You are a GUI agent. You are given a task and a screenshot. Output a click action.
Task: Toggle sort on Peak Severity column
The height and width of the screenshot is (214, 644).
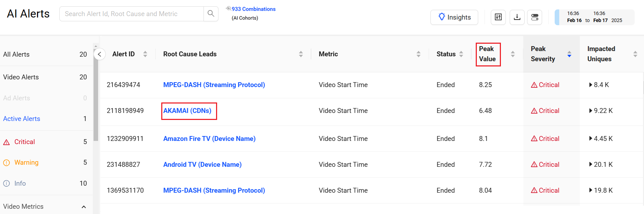pyautogui.click(x=569, y=54)
